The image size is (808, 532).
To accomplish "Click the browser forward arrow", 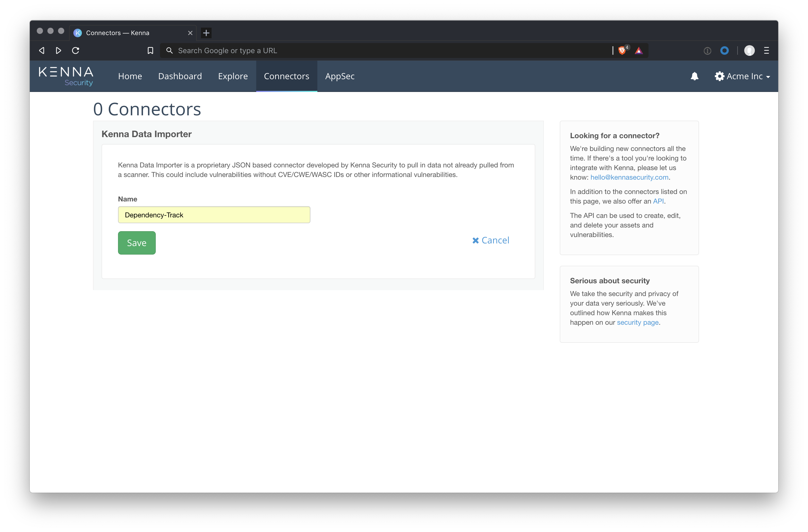I will [58, 50].
